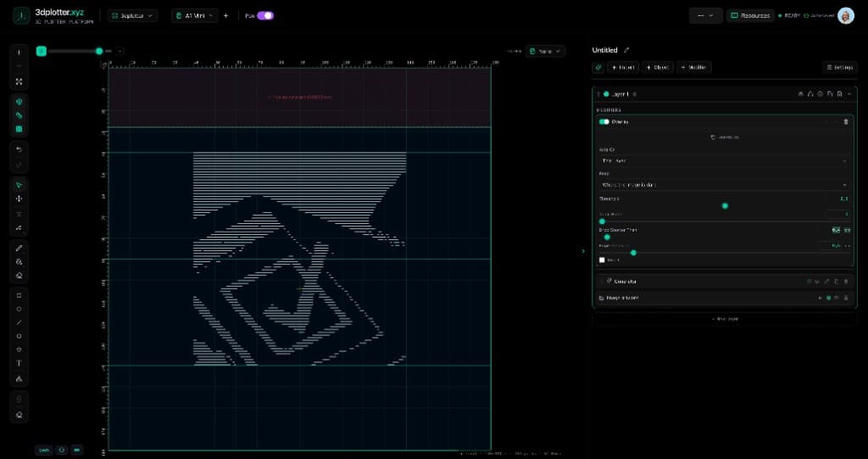
Task: Click the Layer 1 drag handle
Action: coord(598,94)
